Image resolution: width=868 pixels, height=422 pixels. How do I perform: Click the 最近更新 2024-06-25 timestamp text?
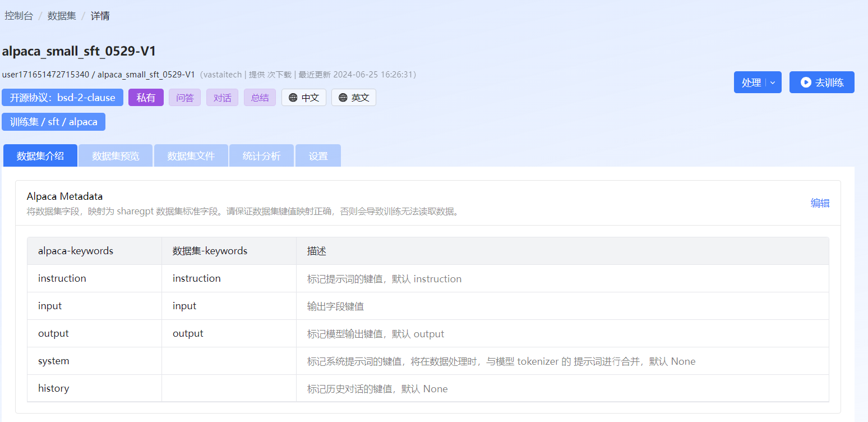click(x=355, y=75)
